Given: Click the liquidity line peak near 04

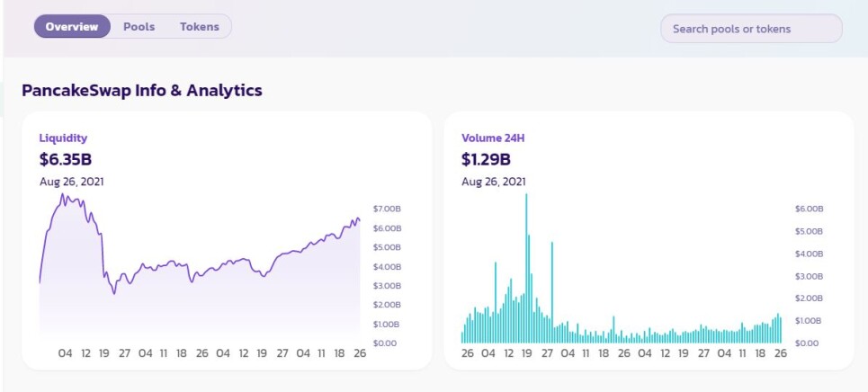Looking at the screenshot, I should [x=63, y=195].
